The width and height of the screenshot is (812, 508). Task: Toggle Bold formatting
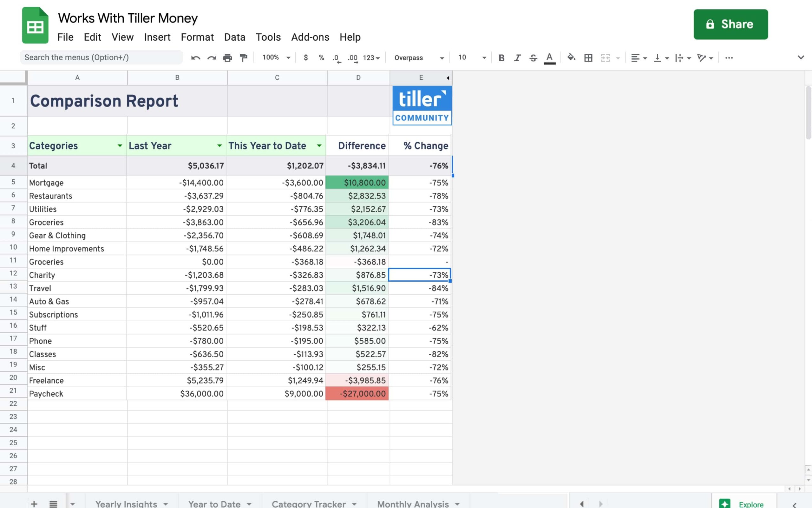pos(501,58)
